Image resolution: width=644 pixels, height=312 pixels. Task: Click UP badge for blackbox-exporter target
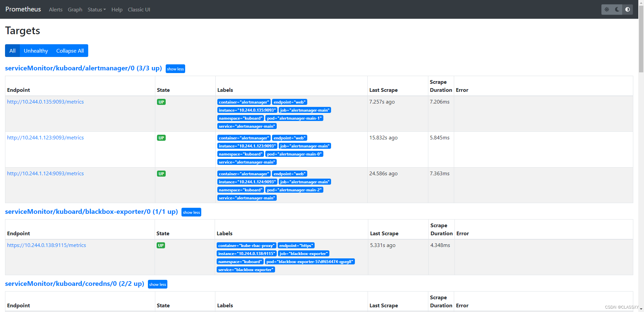click(x=161, y=246)
